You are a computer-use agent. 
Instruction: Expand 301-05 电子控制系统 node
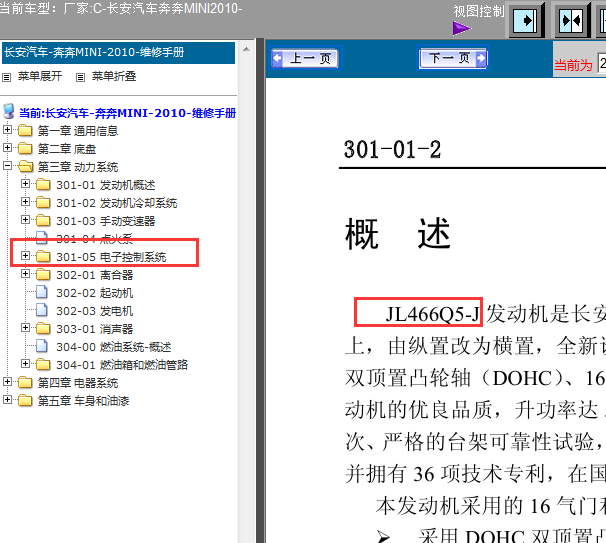25,255
